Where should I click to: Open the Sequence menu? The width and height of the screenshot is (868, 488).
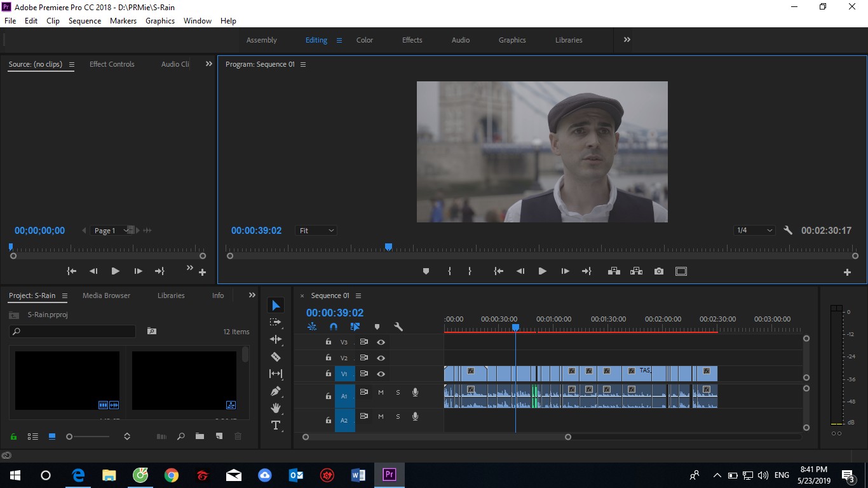coord(85,21)
